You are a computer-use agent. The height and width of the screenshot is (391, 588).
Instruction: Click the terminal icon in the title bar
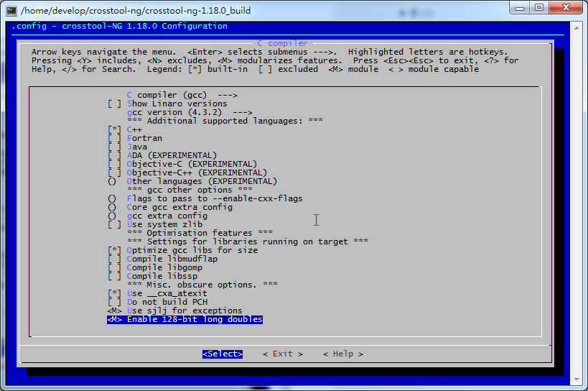click(11, 11)
